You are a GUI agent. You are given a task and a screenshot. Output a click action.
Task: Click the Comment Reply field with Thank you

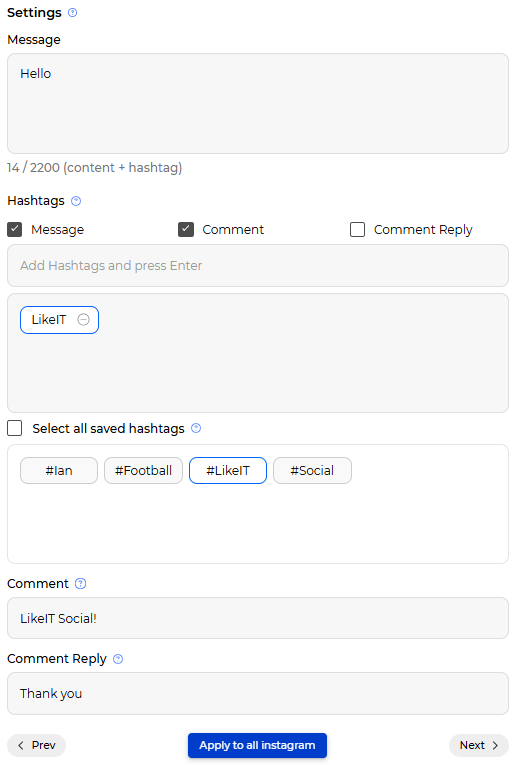pos(258,693)
